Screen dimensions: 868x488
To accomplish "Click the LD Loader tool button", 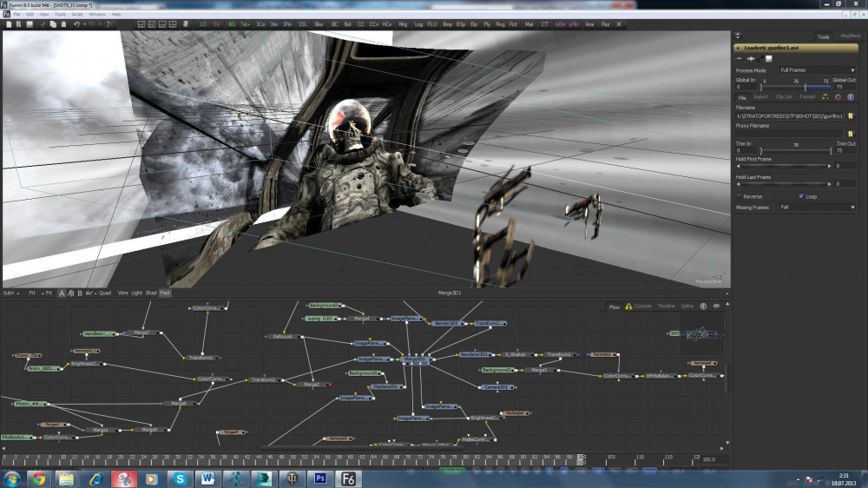I will pos(202,24).
